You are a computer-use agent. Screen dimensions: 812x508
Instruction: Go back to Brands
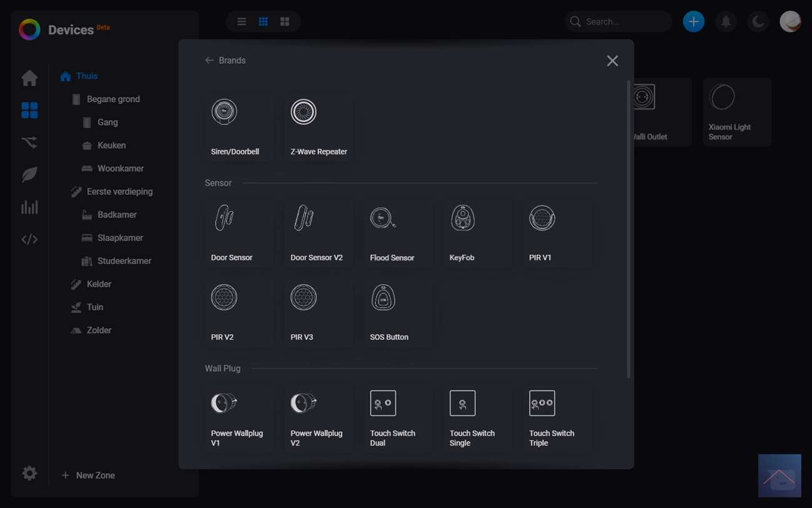pos(225,61)
